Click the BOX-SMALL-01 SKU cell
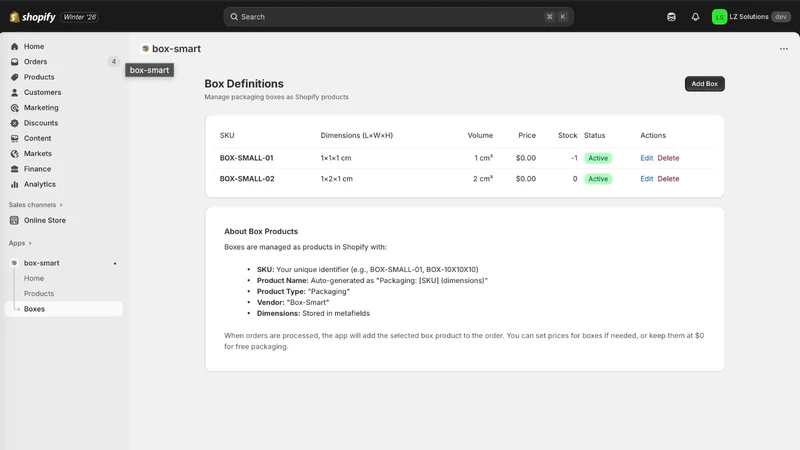 [246, 158]
